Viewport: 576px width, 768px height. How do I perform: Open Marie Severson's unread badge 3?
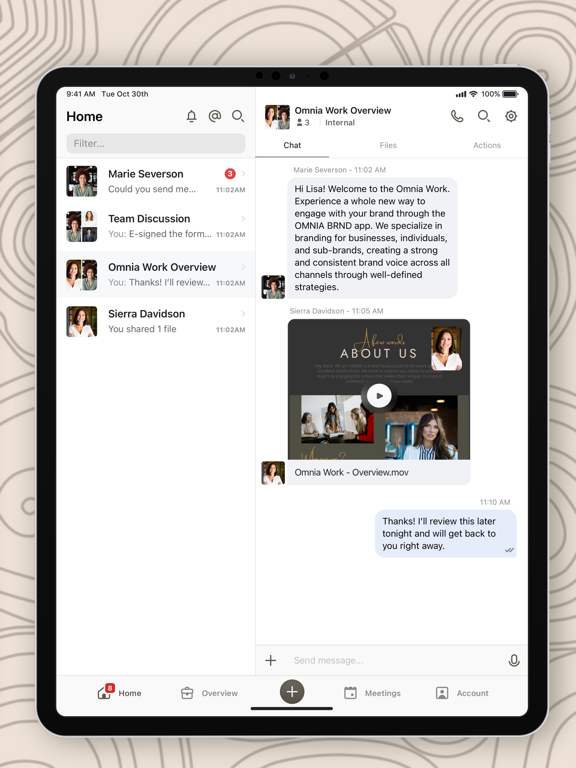pyautogui.click(x=230, y=173)
